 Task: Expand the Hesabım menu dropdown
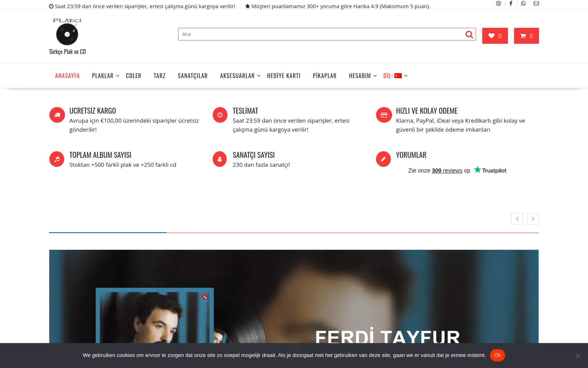click(x=375, y=76)
